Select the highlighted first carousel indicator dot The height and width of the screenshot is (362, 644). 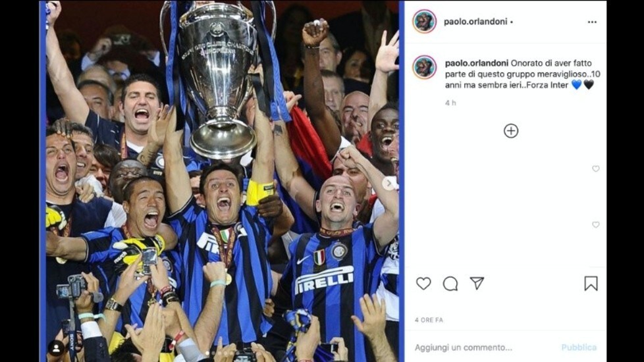coord(207,353)
